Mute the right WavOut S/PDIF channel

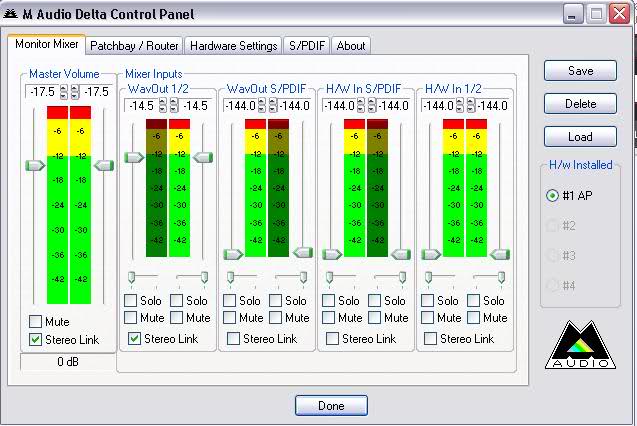click(x=275, y=317)
